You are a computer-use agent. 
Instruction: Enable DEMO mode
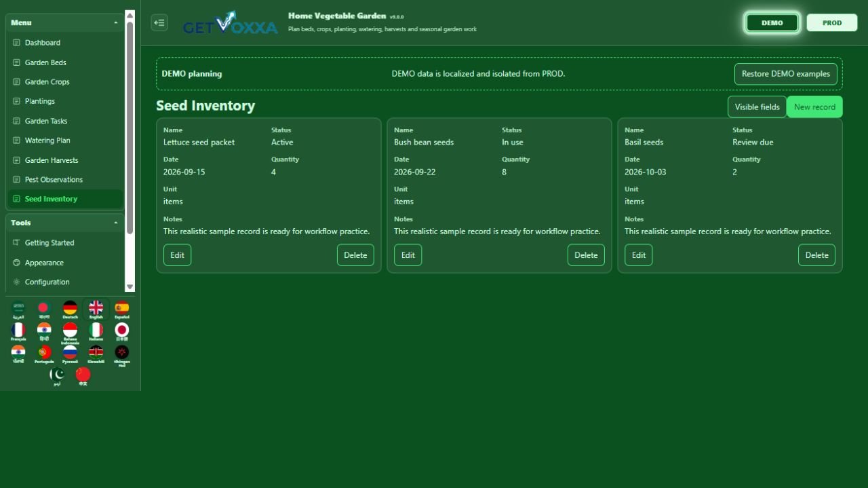pyautogui.click(x=772, y=22)
